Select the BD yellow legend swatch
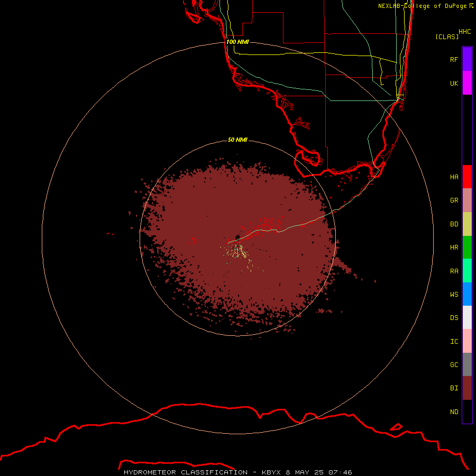 pos(467,224)
